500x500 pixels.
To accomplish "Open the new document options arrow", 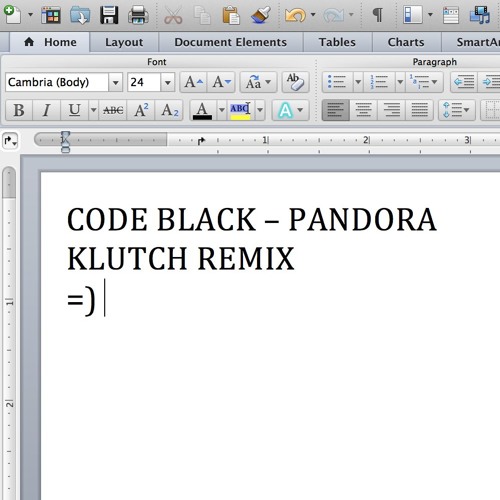I will tap(30, 15).
